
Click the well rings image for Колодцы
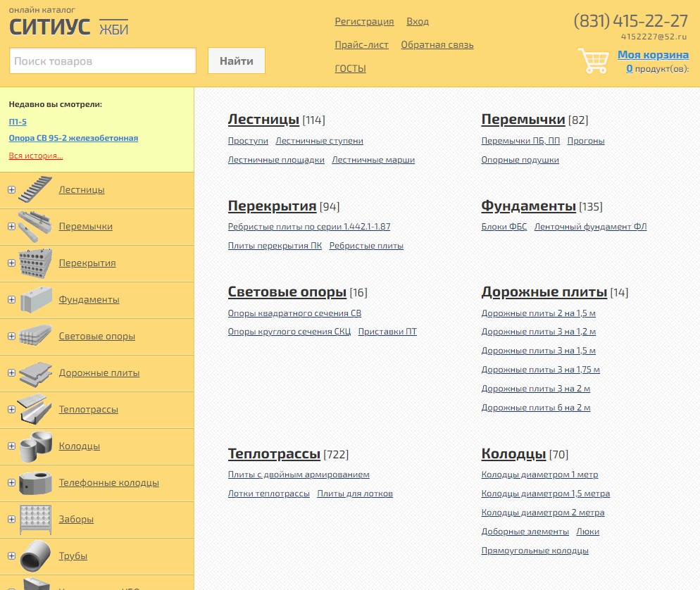35,446
